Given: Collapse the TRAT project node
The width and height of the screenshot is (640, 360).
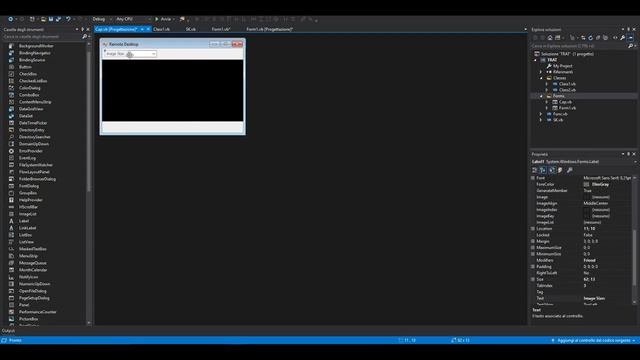Looking at the screenshot, I should [536, 60].
